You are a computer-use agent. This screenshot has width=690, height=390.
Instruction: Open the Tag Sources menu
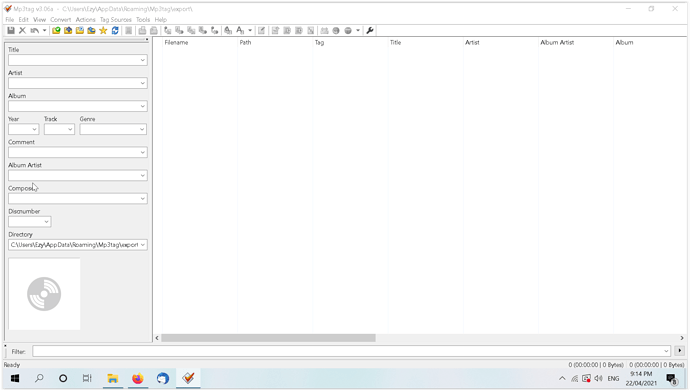tap(116, 20)
